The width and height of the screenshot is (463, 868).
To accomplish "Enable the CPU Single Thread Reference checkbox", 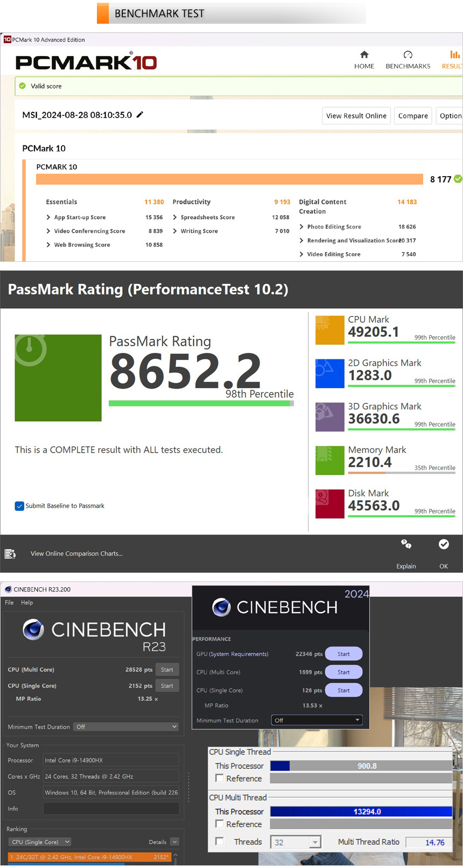I will [x=220, y=779].
